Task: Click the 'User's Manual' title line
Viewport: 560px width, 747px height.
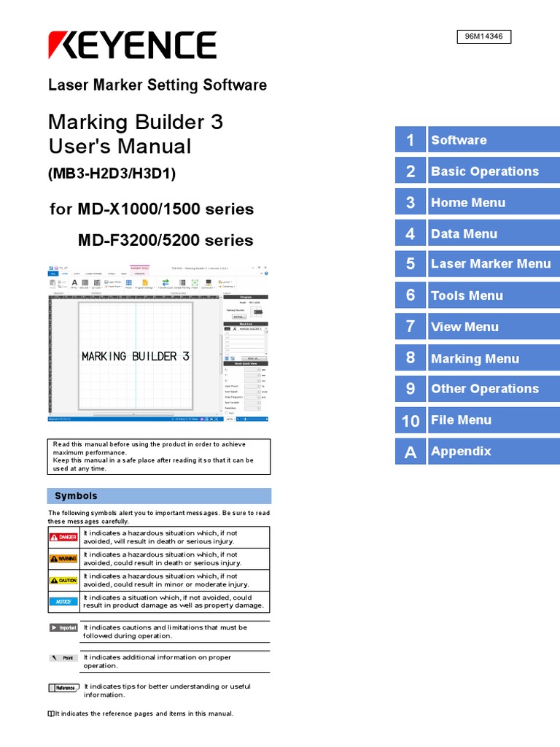Action: click(x=120, y=146)
